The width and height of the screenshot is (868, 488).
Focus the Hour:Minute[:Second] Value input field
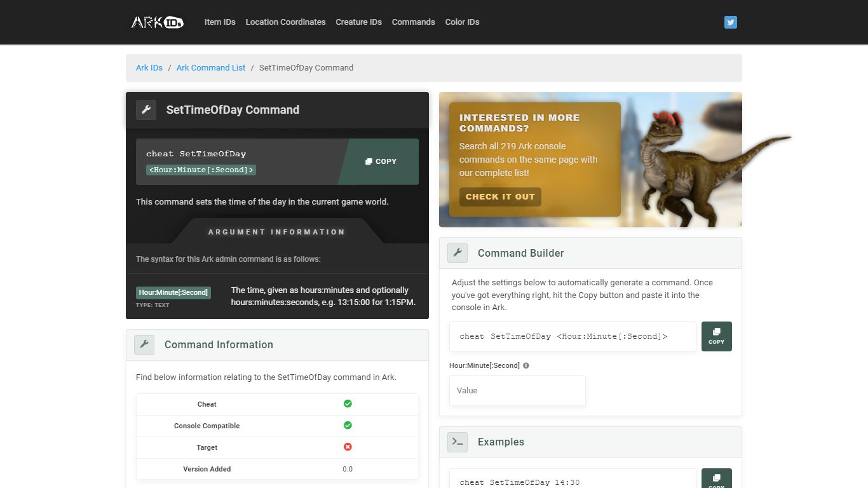(517, 391)
